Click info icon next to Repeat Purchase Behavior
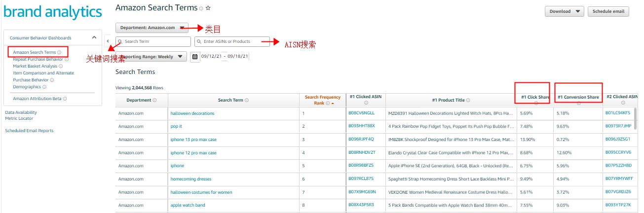The height and width of the screenshot is (213, 644). [x=67, y=59]
